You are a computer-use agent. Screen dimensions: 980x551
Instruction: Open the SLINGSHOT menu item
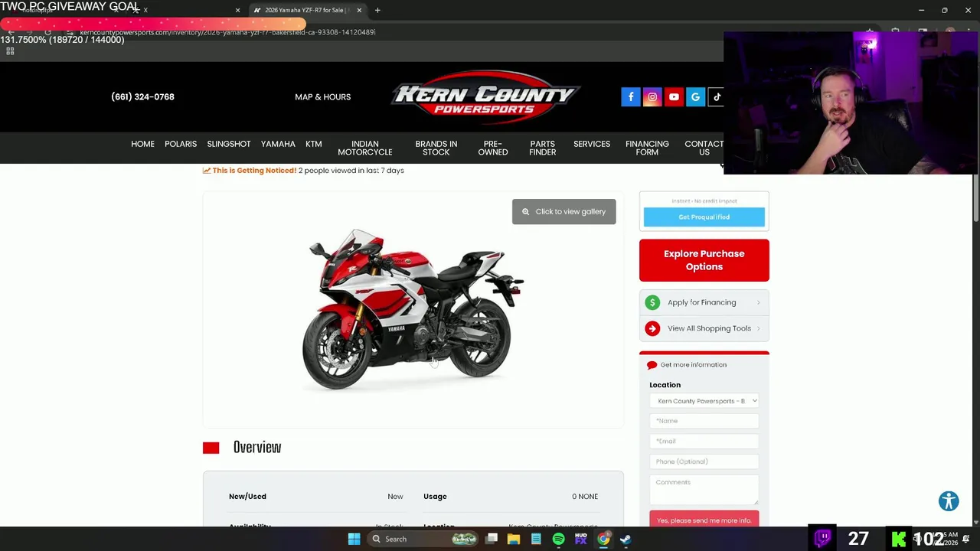click(229, 144)
